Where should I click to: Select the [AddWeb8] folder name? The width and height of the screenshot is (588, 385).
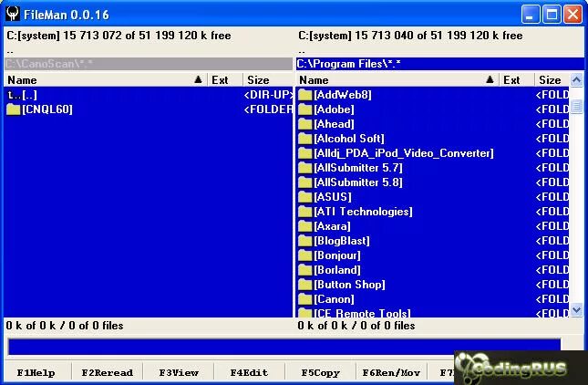pyautogui.click(x=343, y=95)
